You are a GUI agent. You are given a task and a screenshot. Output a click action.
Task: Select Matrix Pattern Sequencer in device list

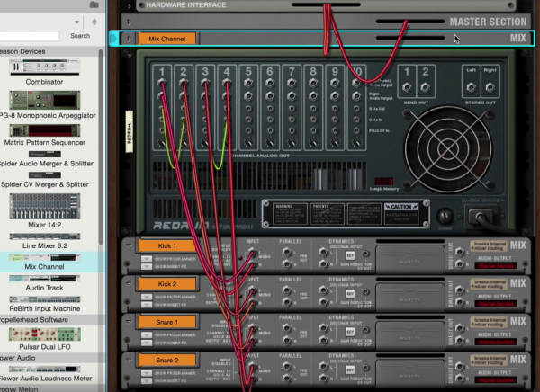[x=45, y=135]
